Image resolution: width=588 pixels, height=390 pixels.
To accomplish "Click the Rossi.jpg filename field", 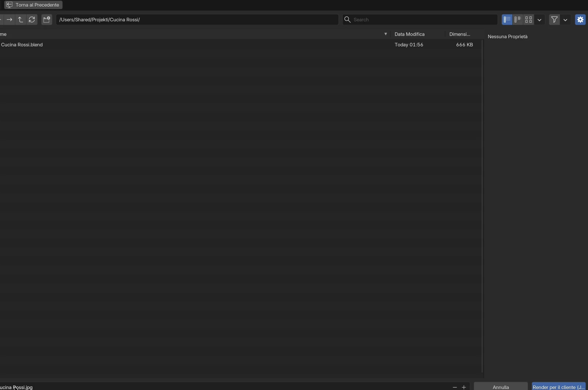I will click(224, 387).
